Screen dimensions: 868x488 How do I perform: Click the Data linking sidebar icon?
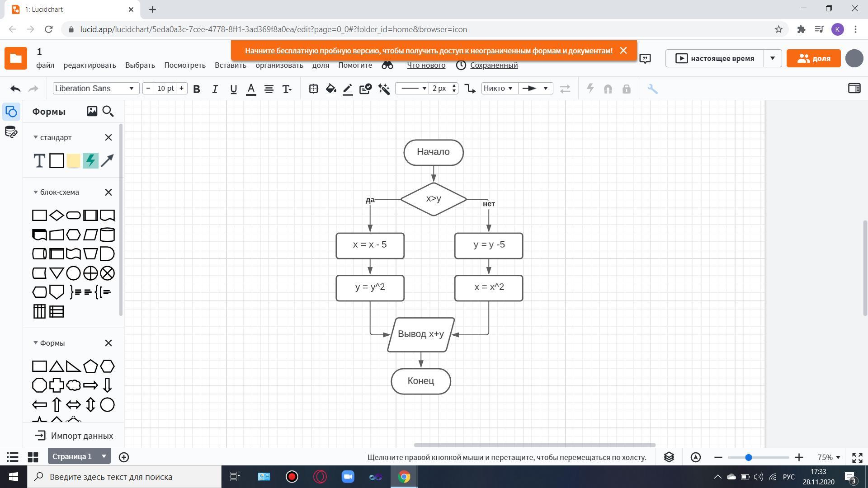(x=11, y=132)
